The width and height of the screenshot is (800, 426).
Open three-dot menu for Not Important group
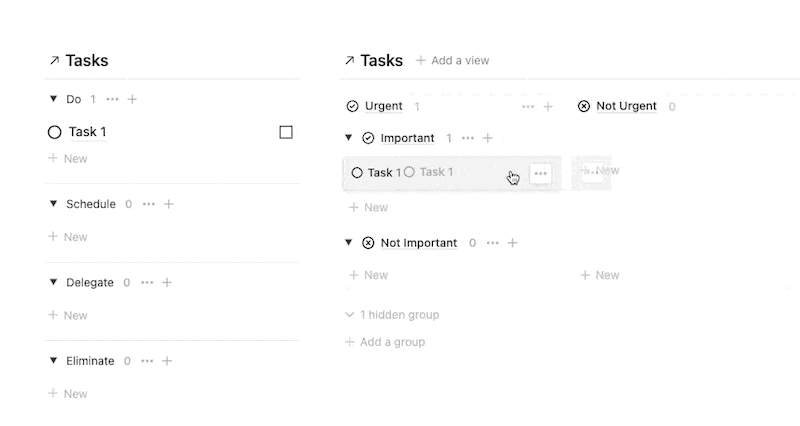[x=493, y=243]
